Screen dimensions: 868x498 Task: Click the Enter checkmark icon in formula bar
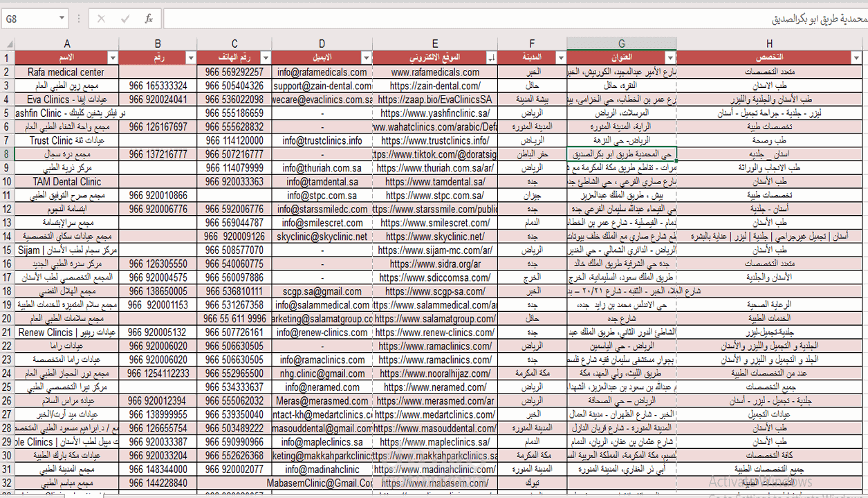(x=124, y=19)
